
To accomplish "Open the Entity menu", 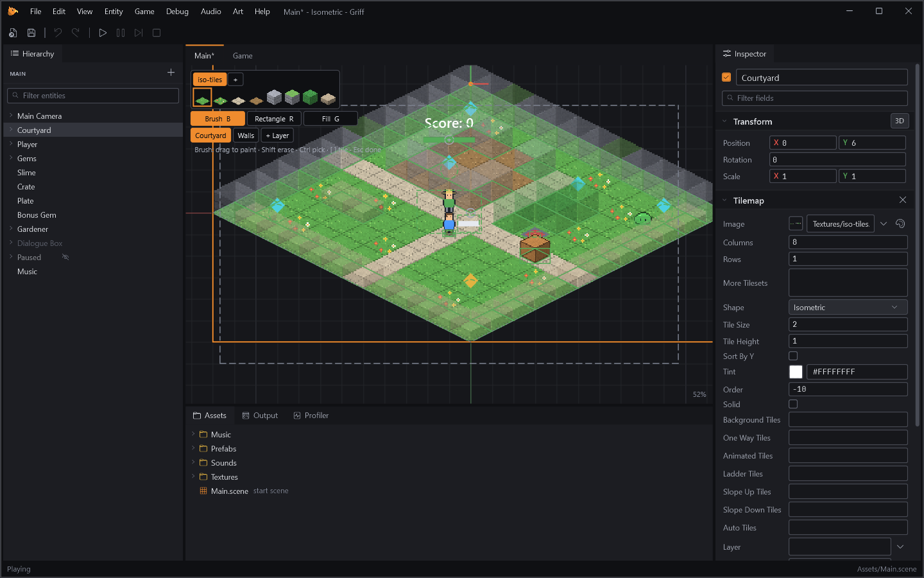I will coord(114,12).
